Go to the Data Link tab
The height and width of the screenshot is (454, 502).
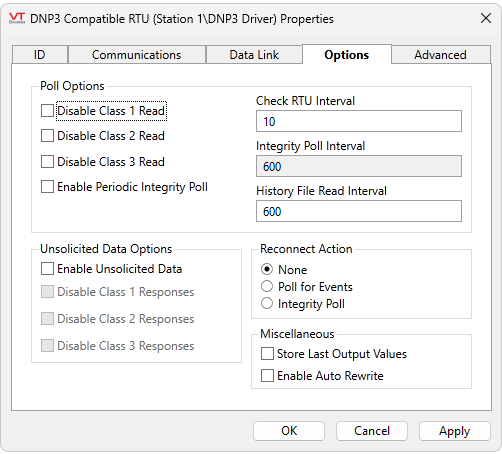click(254, 55)
